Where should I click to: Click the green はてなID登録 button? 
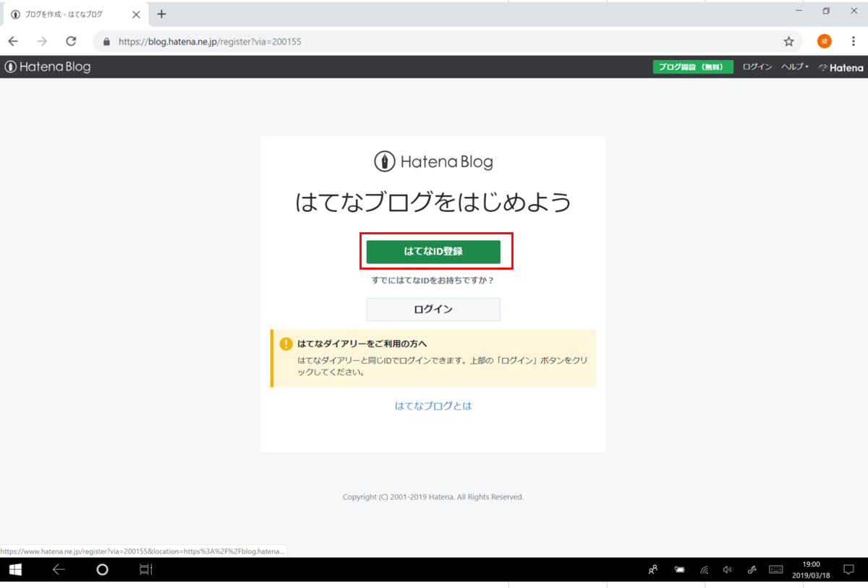433,252
